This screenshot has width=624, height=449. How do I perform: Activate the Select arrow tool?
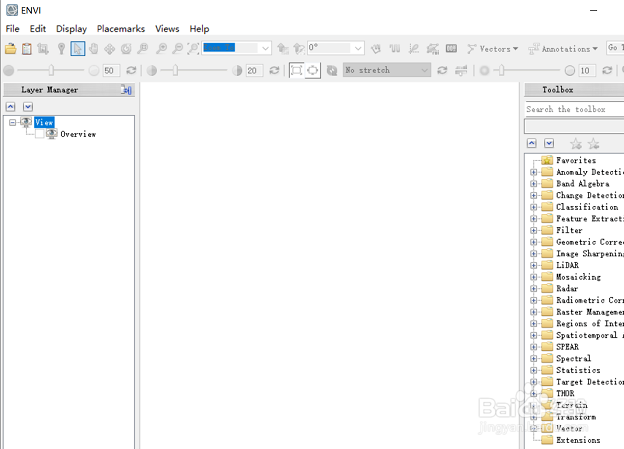(78, 49)
